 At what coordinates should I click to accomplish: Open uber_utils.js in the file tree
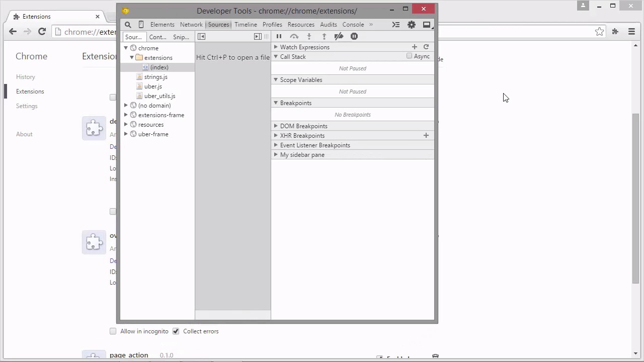click(160, 96)
